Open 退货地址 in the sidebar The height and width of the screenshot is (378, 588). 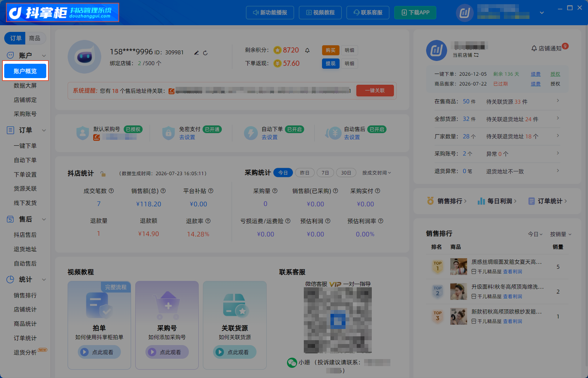[x=25, y=249]
